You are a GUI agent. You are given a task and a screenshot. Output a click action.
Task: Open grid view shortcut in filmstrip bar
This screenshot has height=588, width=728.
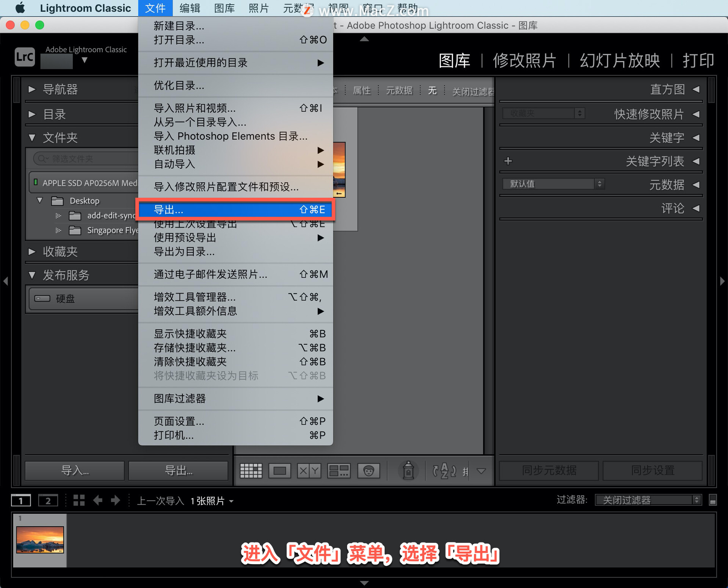tap(79, 500)
